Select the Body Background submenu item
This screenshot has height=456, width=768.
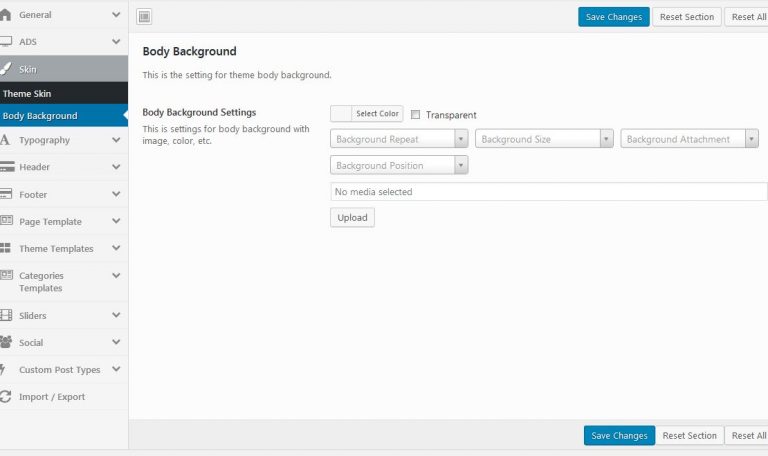(64, 116)
